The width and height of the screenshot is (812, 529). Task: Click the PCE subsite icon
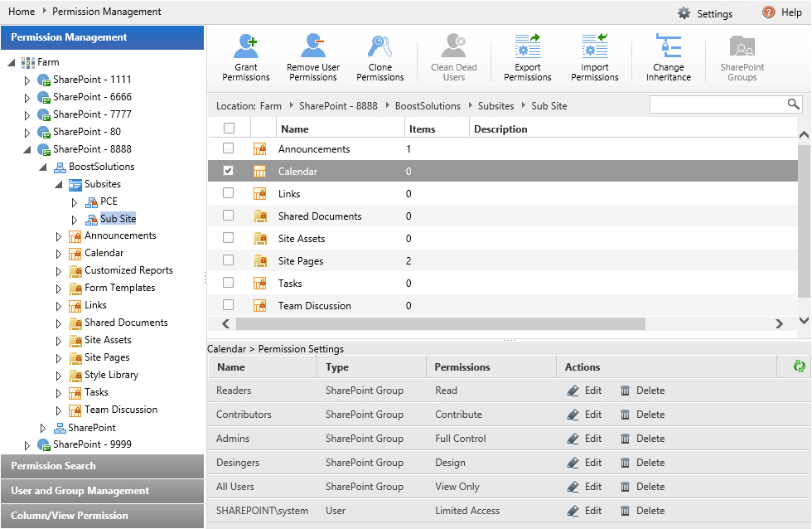(92, 202)
